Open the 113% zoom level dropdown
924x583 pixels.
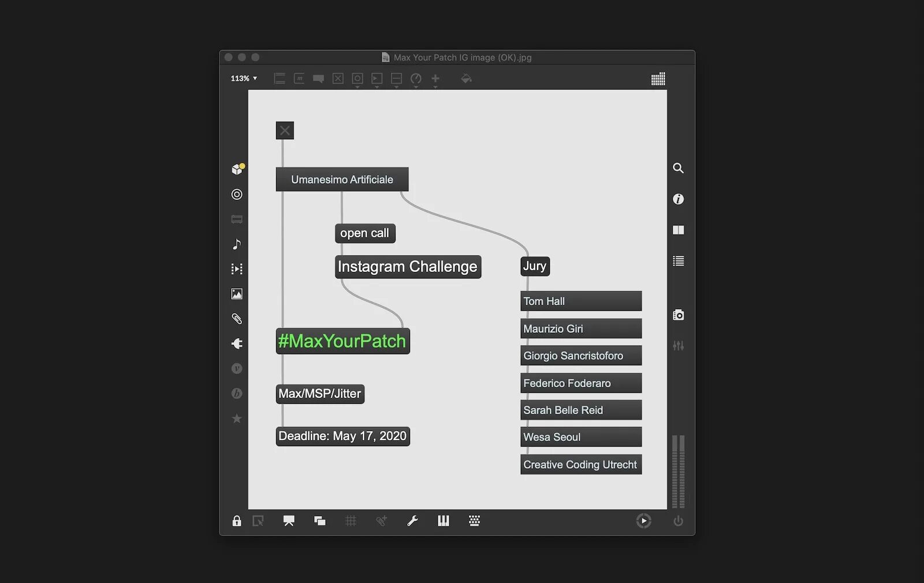tap(244, 79)
